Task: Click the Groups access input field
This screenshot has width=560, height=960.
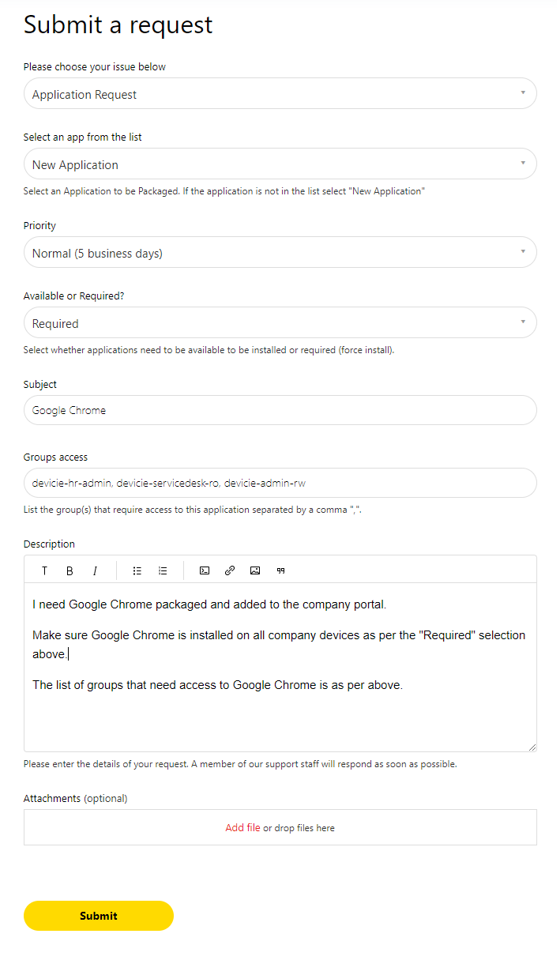Action: click(x=280, y=483)
